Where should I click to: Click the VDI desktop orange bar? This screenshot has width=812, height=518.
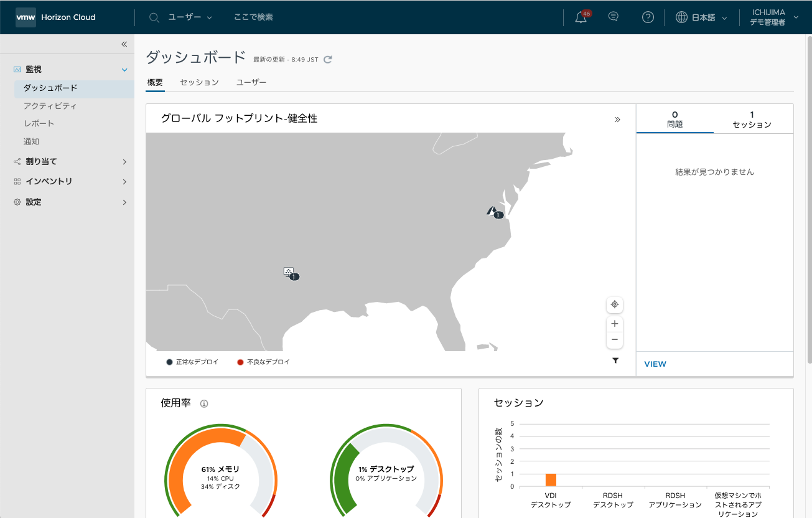tap(551, 480)
